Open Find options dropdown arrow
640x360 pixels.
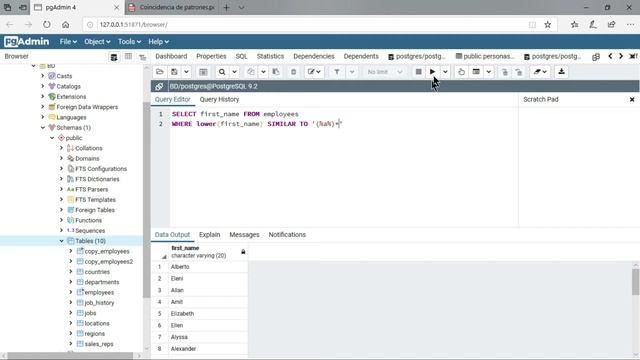(234, 72)
